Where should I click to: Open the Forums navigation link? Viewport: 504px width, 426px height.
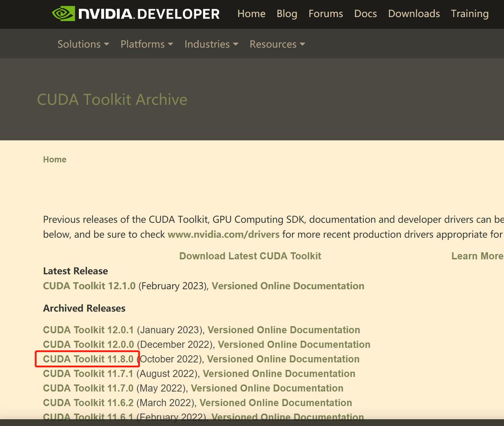(325, 14)
